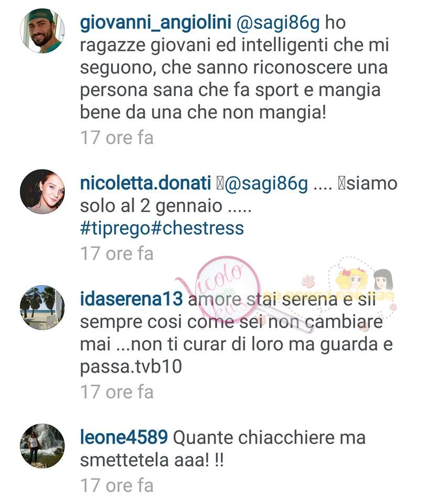Open the idaserena13 username link
This screenshot has width=448, height=504.
pos(131,299)
